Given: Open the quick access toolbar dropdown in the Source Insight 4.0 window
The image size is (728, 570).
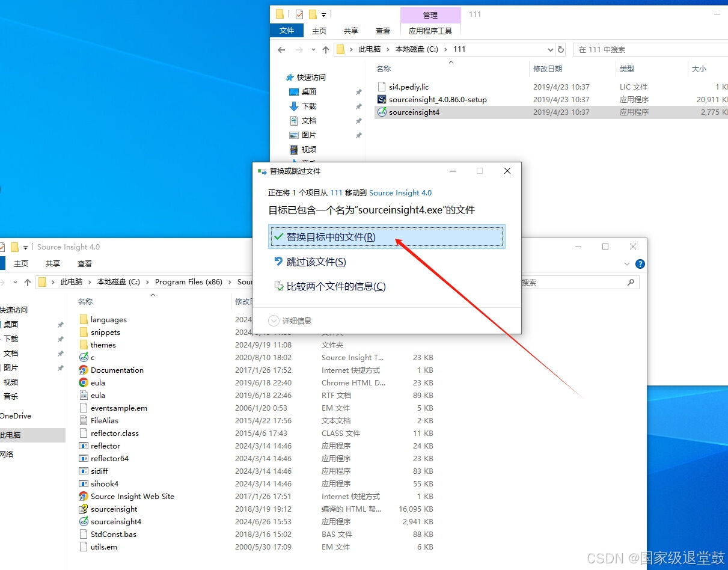Looking at the screenshot, I should click(25, 247).
